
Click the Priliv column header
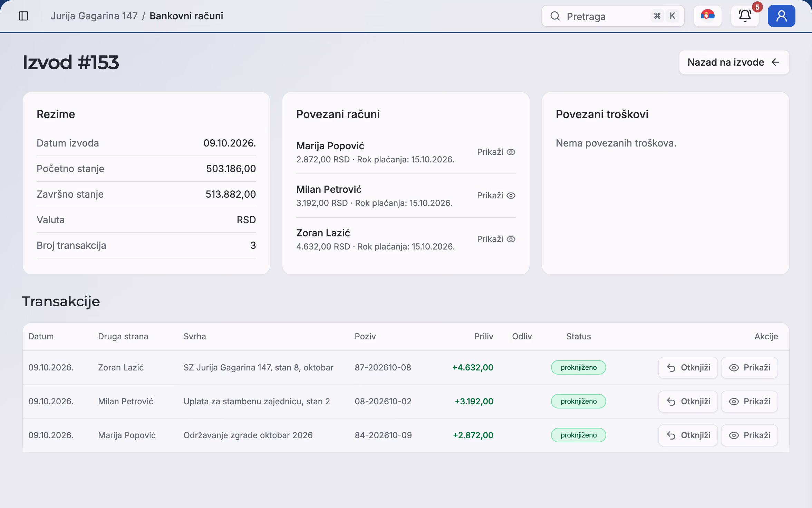coord(484,337)
